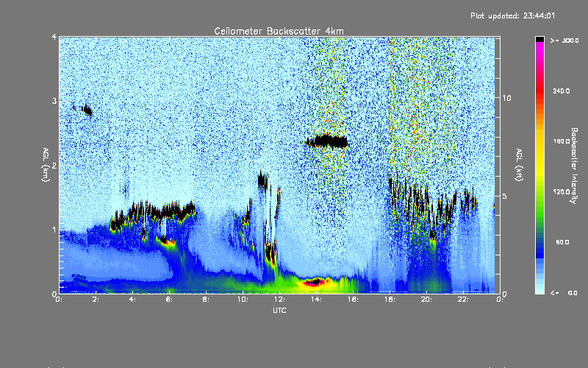Select the 'Plot updated: 23:44:01' timestamp
The image size is (588, 368).
click(x=512, y=15)
